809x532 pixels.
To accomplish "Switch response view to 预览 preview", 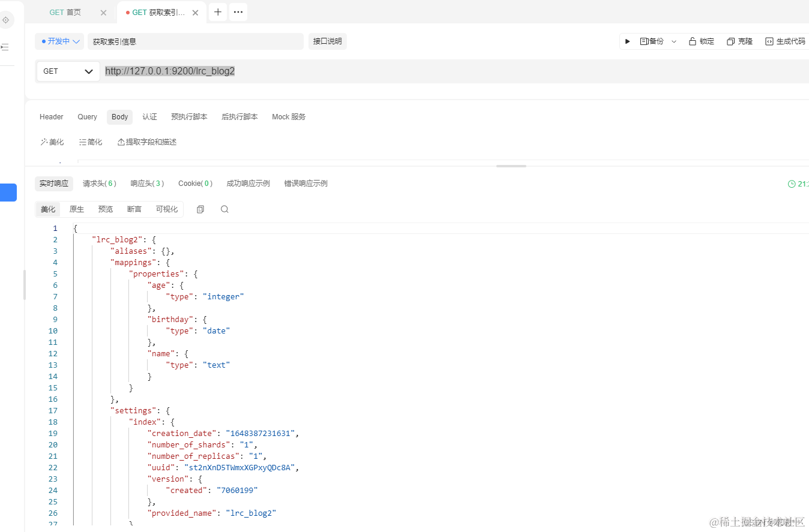I will pos(106,209).
